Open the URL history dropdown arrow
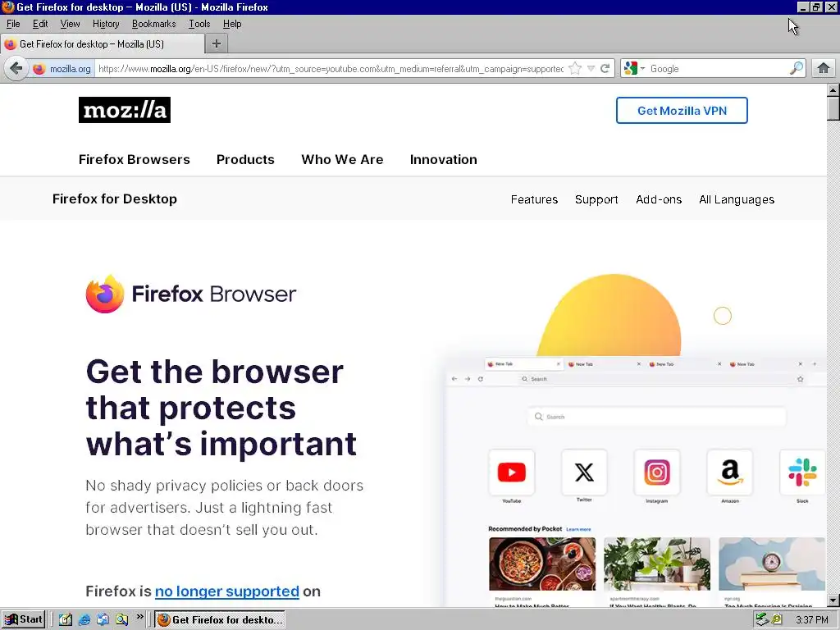Image resolution: width=840 pixels, height=630 pixels. tap(591, 69)
